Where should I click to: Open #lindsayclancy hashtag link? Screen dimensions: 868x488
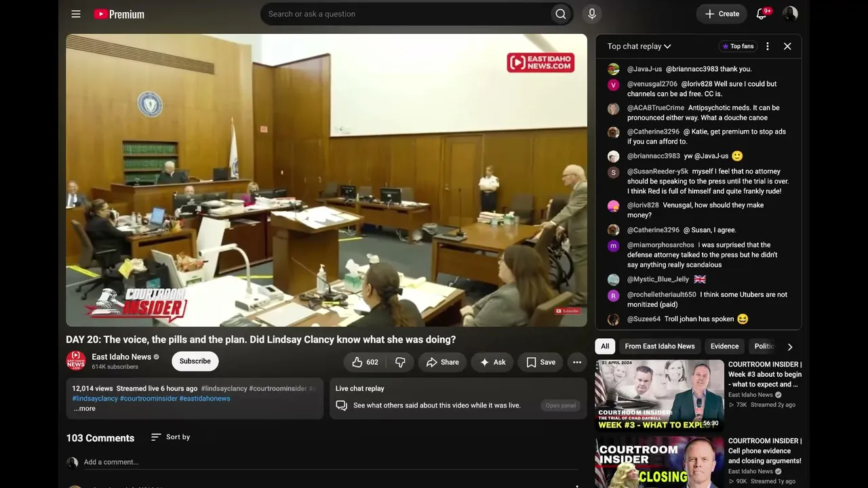[95, 399]
